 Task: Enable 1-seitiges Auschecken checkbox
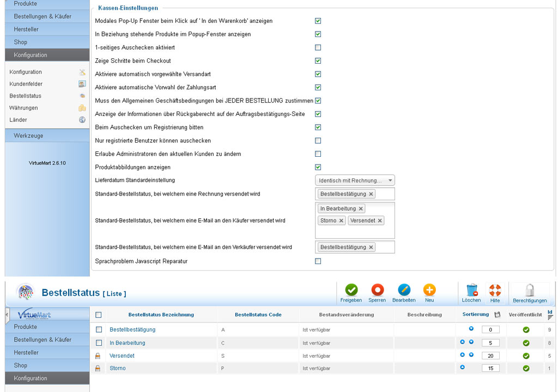click(x=318, y=47)
